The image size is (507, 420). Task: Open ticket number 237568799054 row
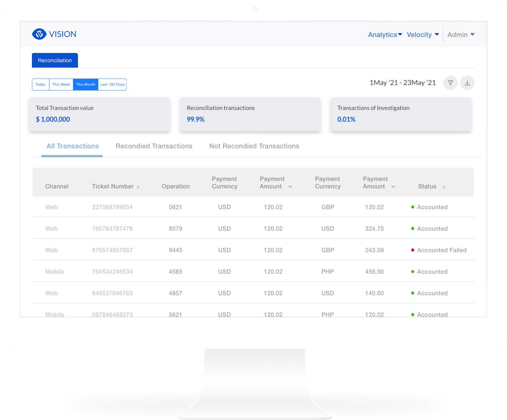click(112, 207)
